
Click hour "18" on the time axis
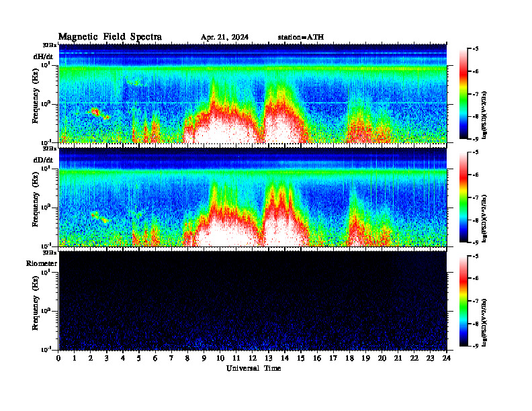point(349,358)
